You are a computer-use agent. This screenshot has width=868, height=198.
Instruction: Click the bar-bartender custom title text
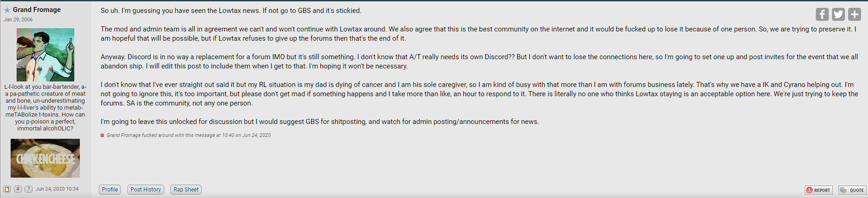pyautogui.click(x=45, y=107)
